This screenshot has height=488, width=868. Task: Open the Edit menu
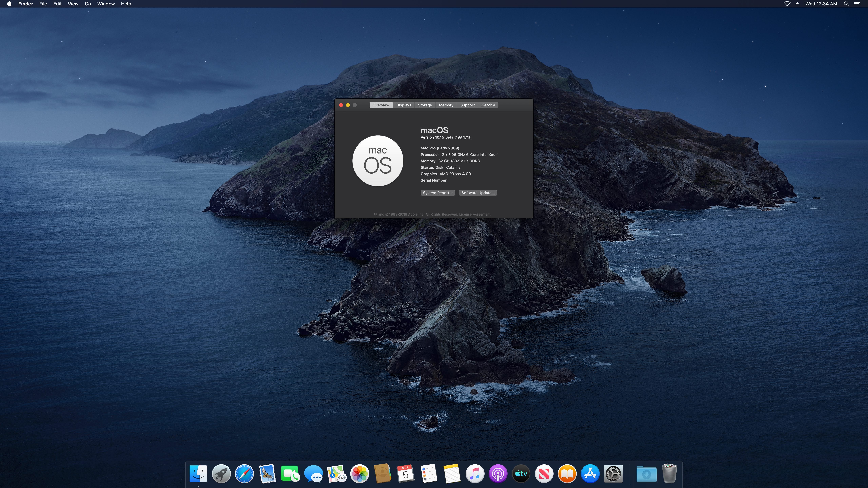(57, 4)
